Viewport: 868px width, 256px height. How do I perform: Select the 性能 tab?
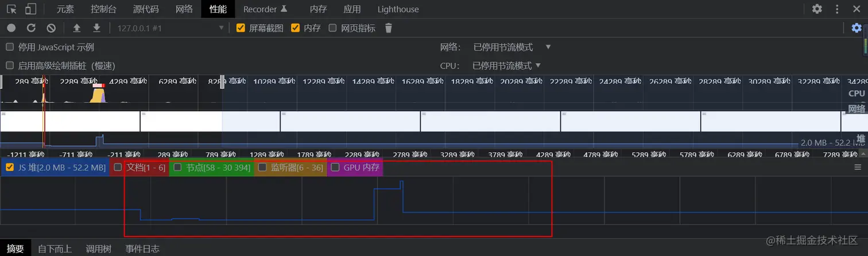[218, 9]
